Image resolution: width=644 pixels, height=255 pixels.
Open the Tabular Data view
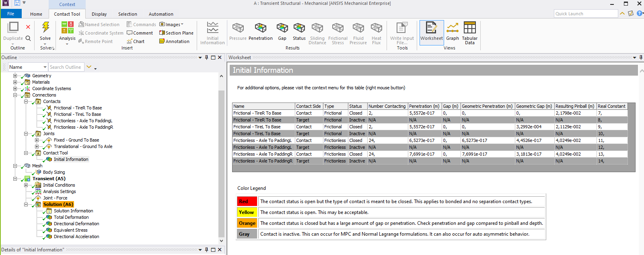pyautogui.click(x=469, y=33)
